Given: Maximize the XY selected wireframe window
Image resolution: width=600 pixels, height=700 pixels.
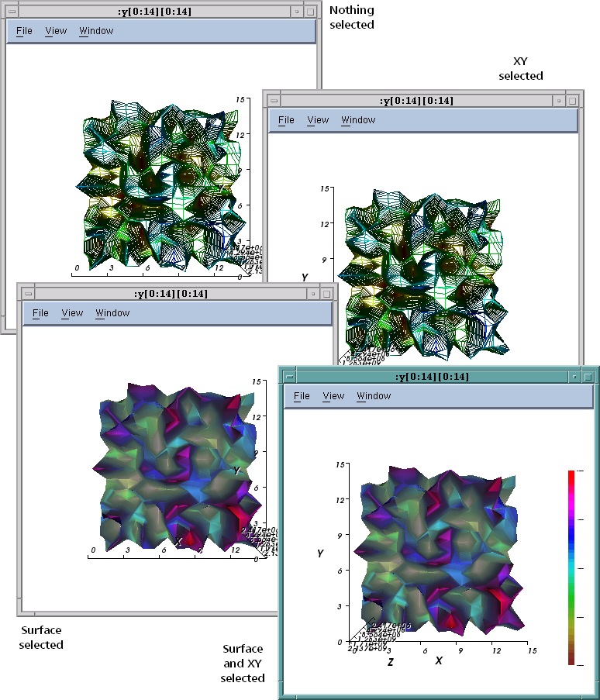Looking at the screenshot, I should click(572, 101).
